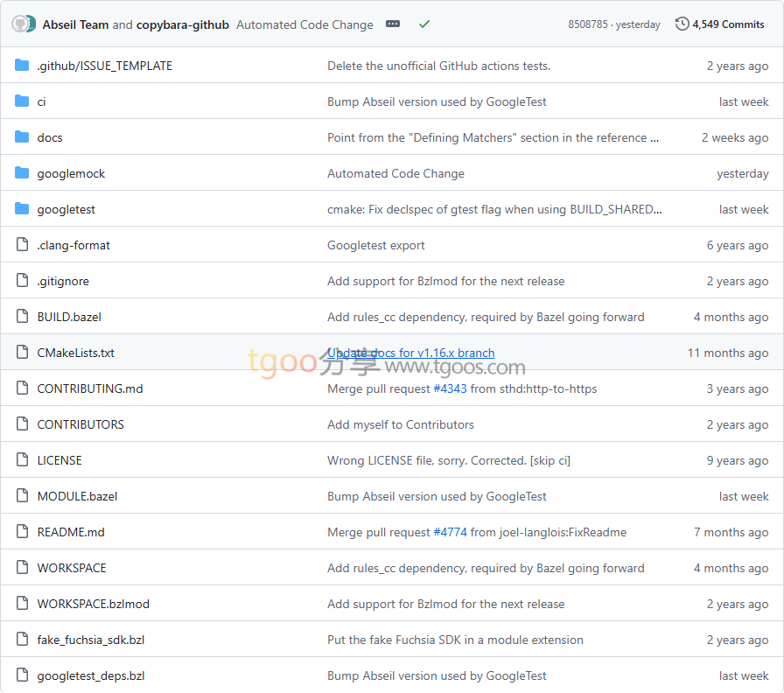The height and width of the screenshot is (693, 784).
Task: Open the green checkmark build status
Action: coord(424,24)
